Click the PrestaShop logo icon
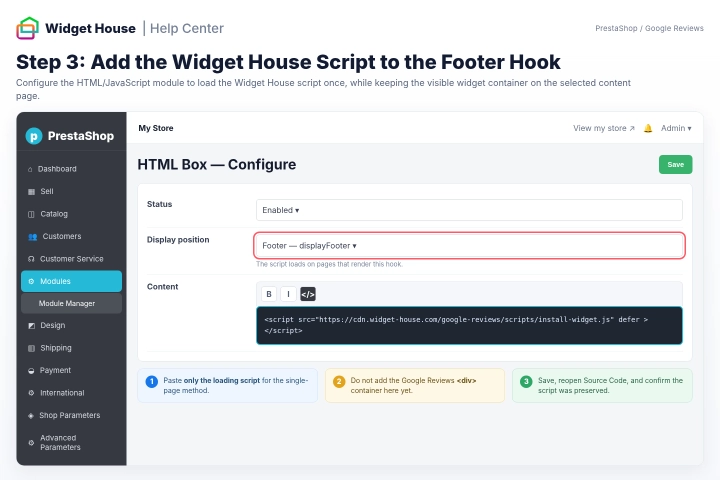Viewport: 720px width, 480px height. pyautogui.click(x=34, y=136)
